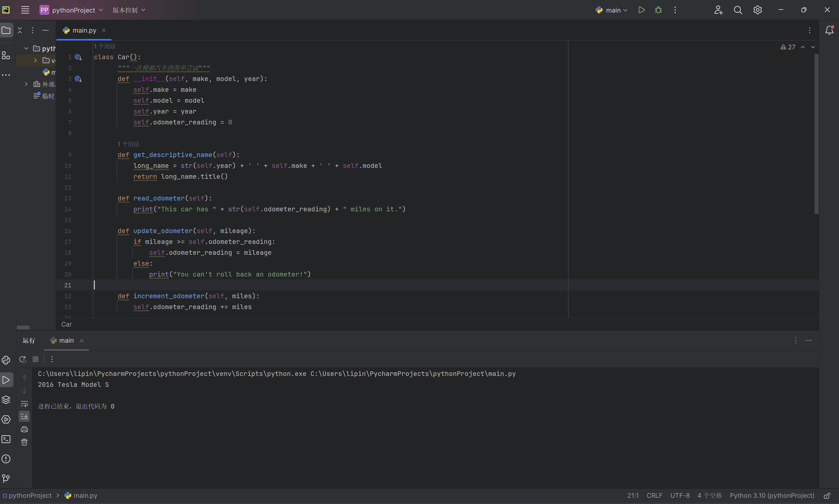839x504 pixels.
Task: Toggle file read-only lock icon
Action: click(827, 496)
